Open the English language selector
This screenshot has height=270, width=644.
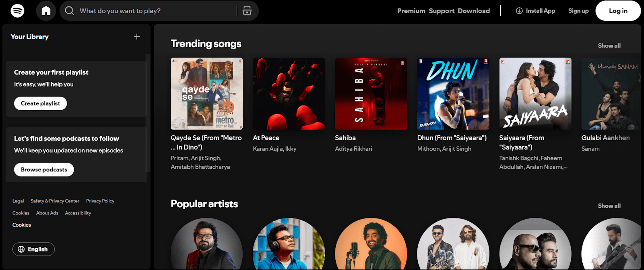pyautogui.click(x=33, y=249)
